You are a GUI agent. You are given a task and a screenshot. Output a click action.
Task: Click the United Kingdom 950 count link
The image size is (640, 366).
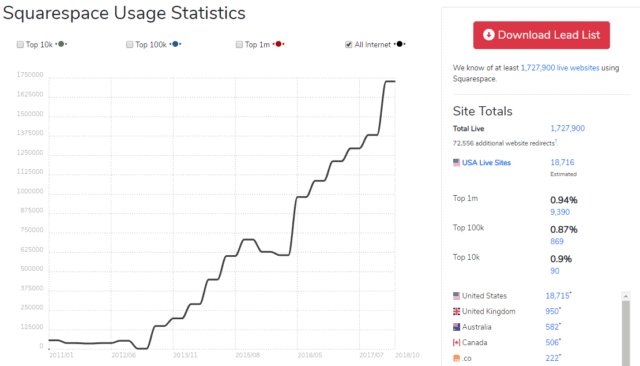[x=552, y=311]
